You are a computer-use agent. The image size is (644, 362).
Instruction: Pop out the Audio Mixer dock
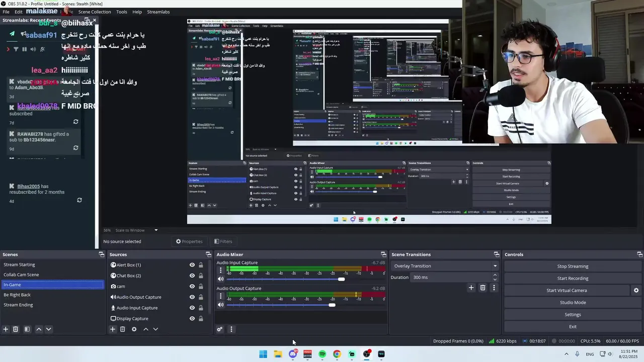pyautogui.click(x=383, y=254)
